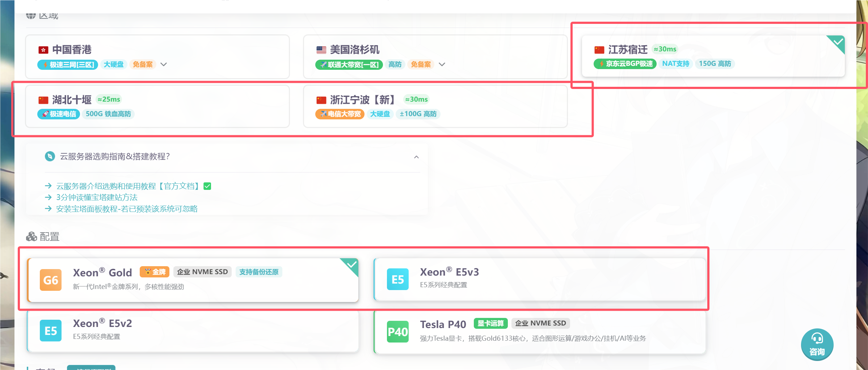This screenshot has height=370, width=868.
Task: Select the Xeon E5v2 configuration
Action: pyautogui.click(x=193, y=331)
